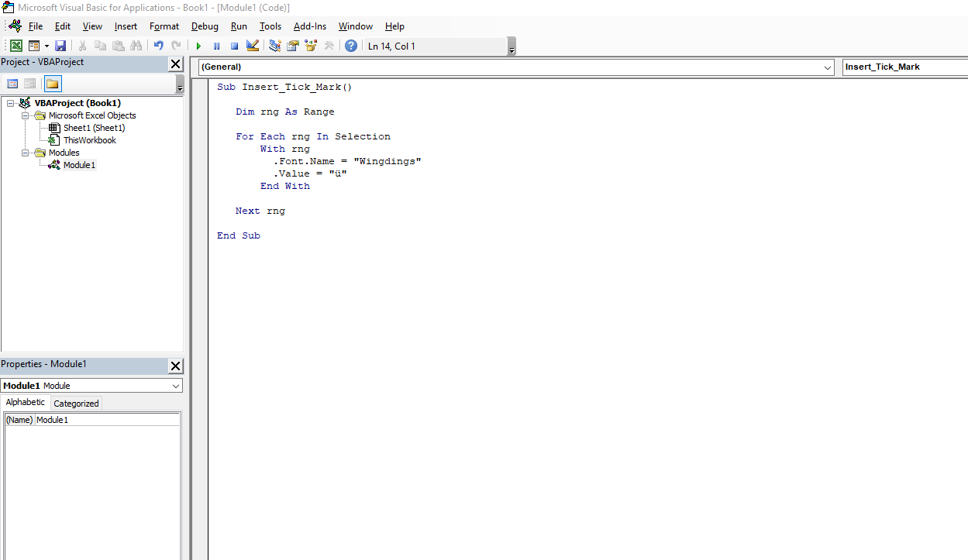Toggle Folders view in Project Explorer
The width and height of the screenshot is (968, 560).
(x=53, y=83)
